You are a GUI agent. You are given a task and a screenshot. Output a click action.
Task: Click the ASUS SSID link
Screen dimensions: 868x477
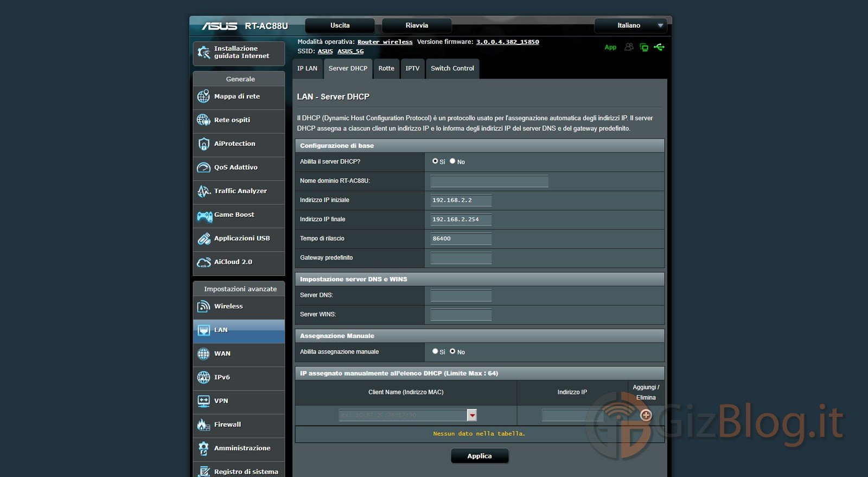pos(325,51)
